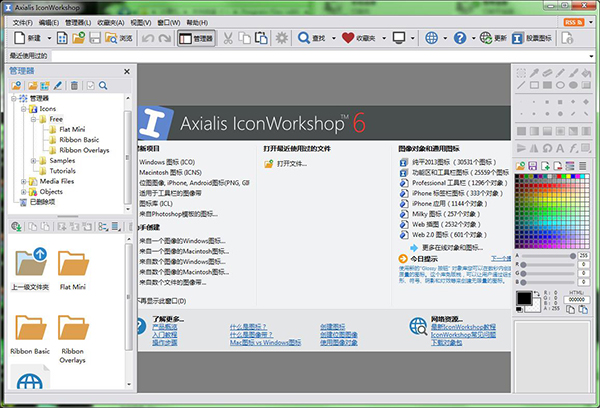Open the File (文件) menu
The width and height of the screenshot is (600, 408).
point(22,23)
